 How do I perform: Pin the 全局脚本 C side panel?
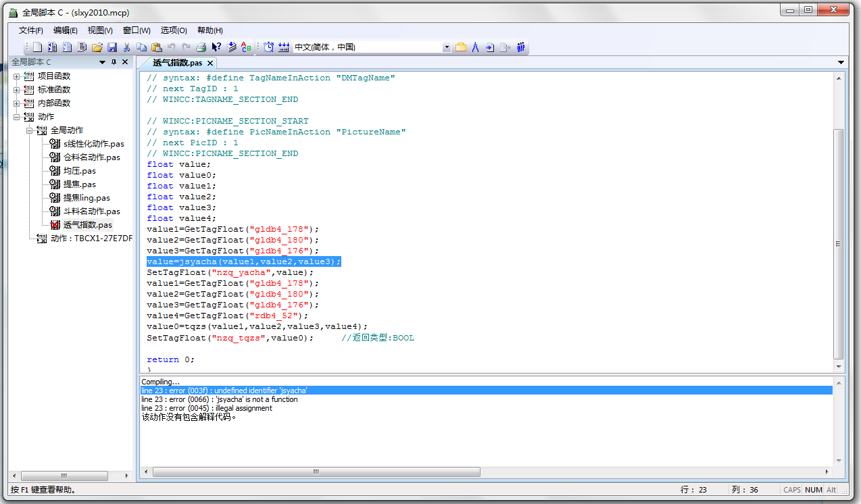pos(114,62)
